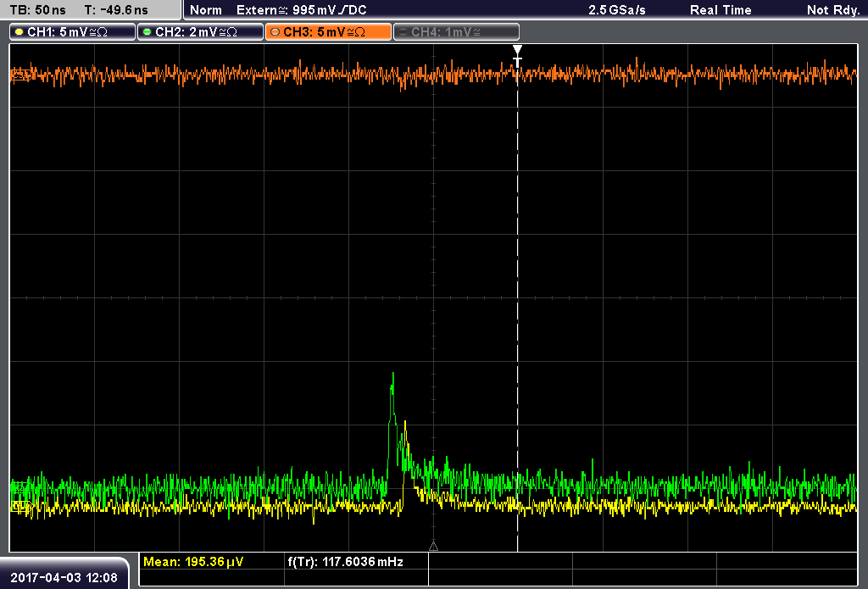Viewport: 868px width, 589px height.
Task: Click the f(Tr): 117.6036 mHz measurement
Action: tap(346, 562)
